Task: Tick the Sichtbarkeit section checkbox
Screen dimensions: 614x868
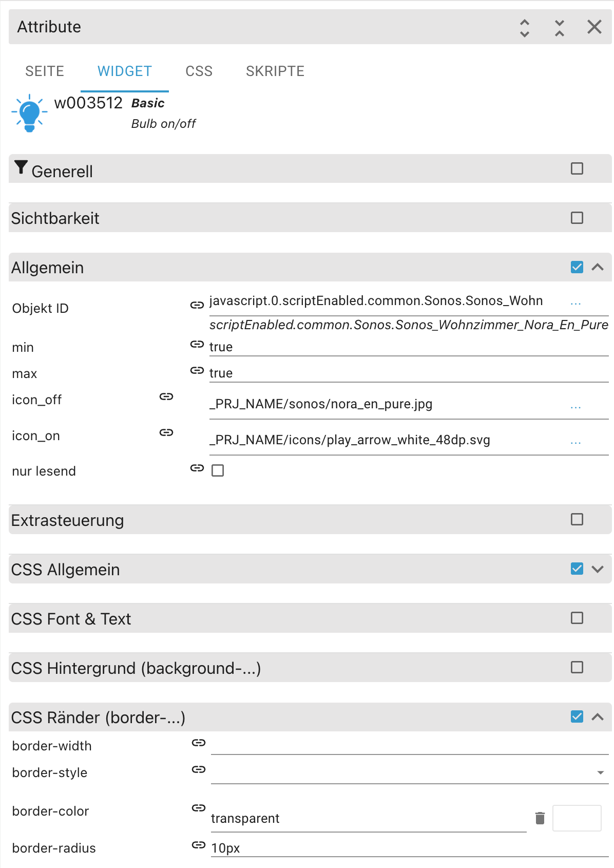Action: (x=577, y=218)
